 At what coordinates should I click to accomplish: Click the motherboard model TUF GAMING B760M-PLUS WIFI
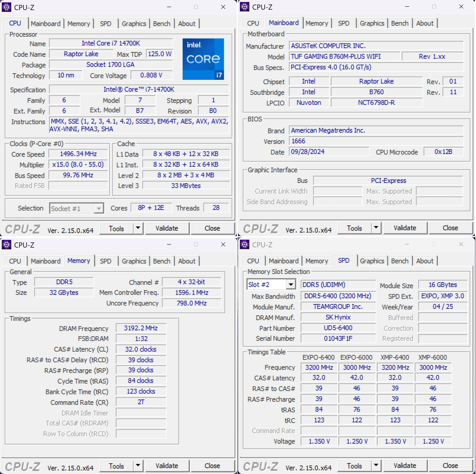pyautogui.click(x=344, y=57)
